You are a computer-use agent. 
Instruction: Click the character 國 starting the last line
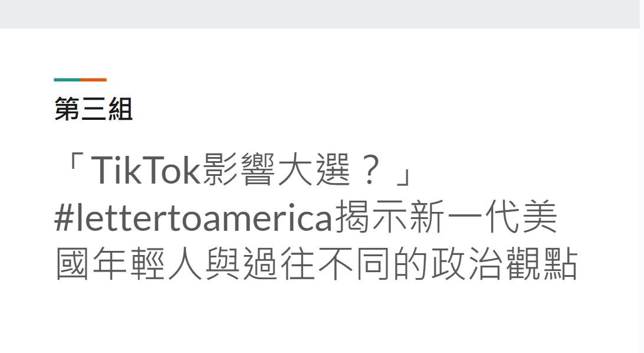[73, 263]
